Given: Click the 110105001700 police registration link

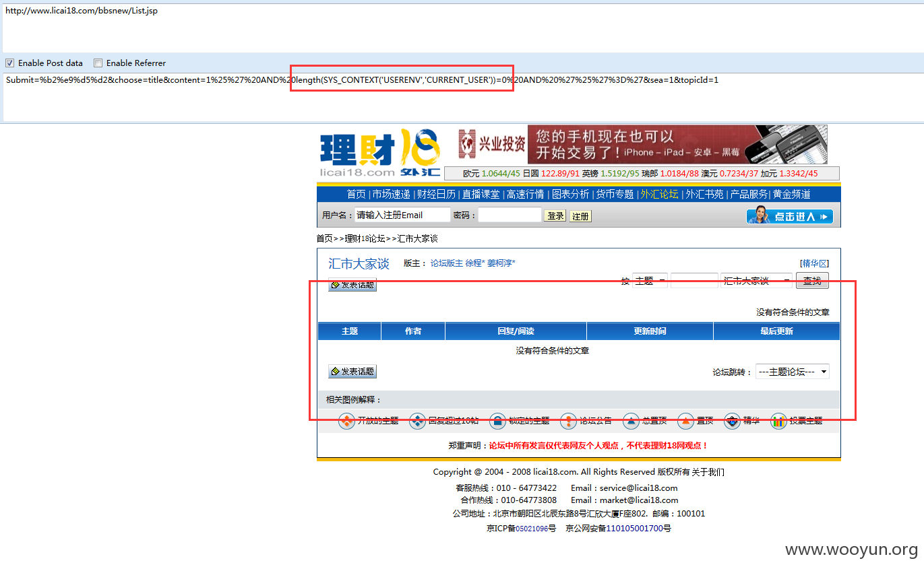Looking at the screenshot, I should click(634, 529).
